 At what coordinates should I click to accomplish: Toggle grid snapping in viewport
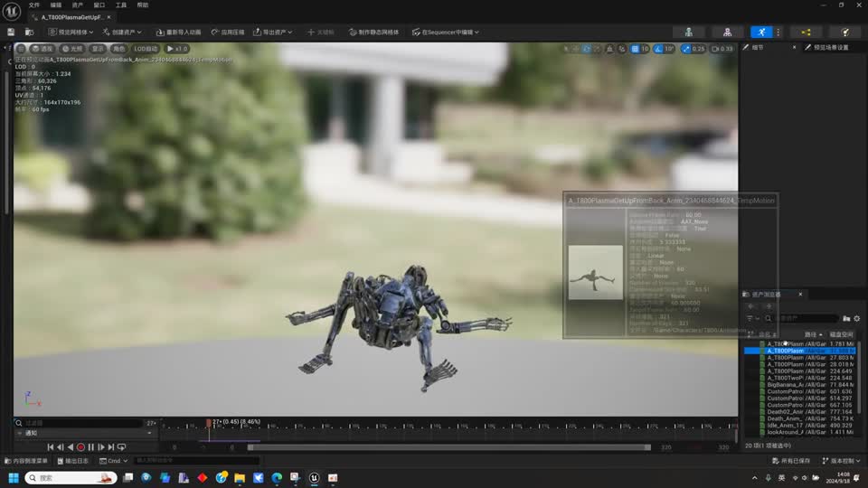point(636,49)
